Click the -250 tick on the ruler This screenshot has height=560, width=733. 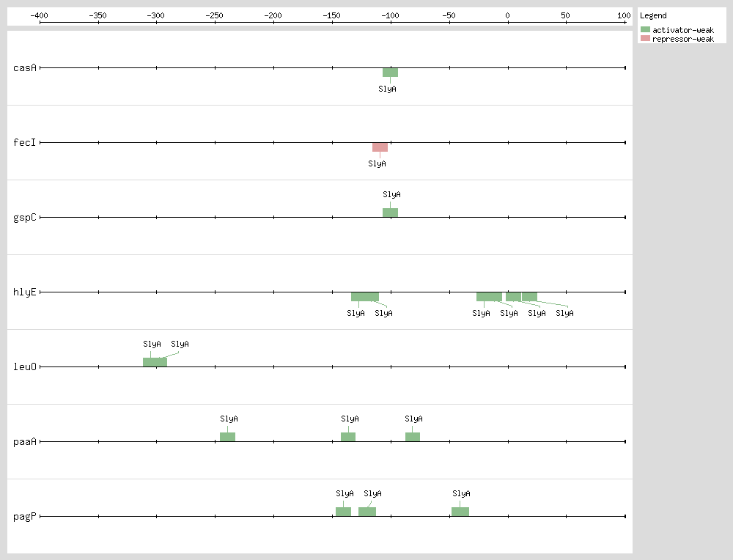(x=215, y=15)
